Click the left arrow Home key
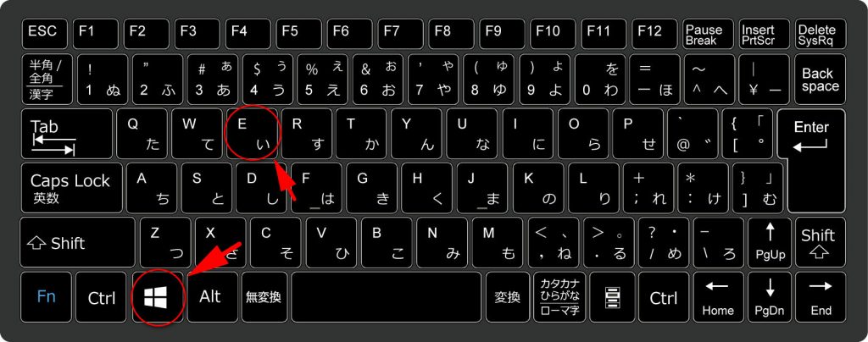 pos(718,297)
